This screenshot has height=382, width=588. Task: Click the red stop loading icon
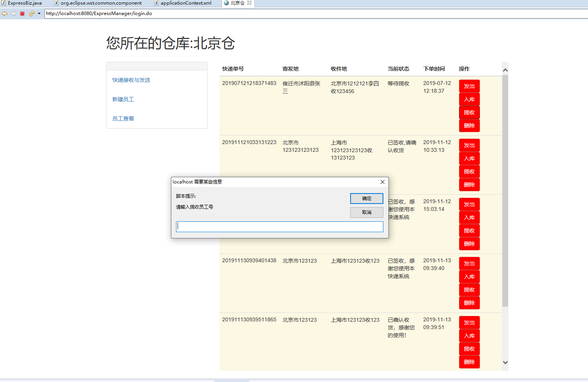22,13
